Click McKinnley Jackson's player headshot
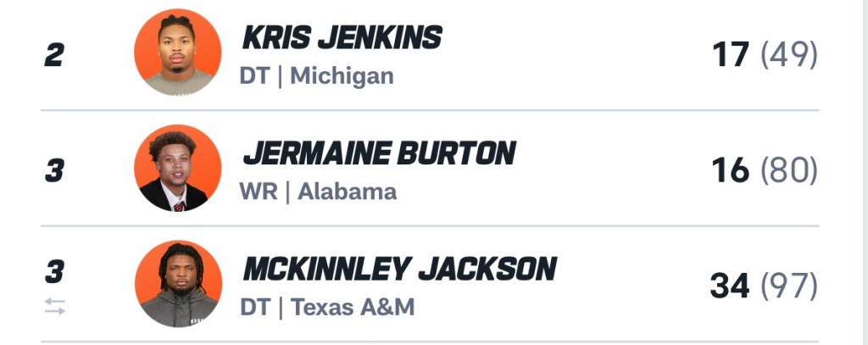Screen dimensions: 868x345 tap(178, 283)
